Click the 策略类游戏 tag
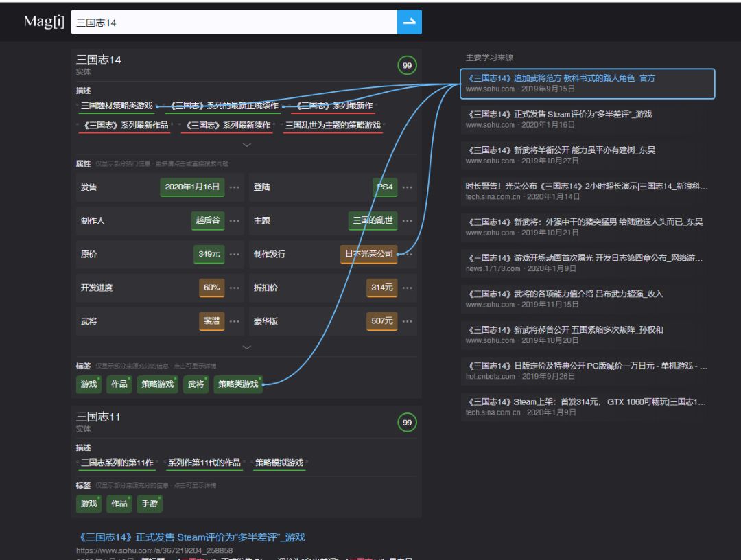The image size is (741, 560). 238,384
